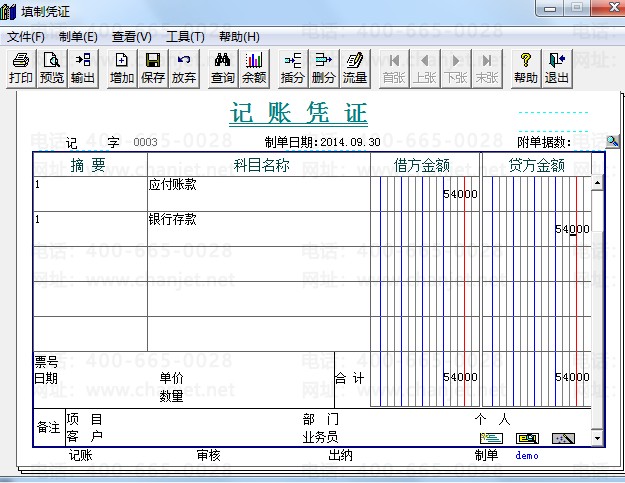This screenshot has width=625, height=483.
Task: Click the 输出 export icon
Action: 83,67
